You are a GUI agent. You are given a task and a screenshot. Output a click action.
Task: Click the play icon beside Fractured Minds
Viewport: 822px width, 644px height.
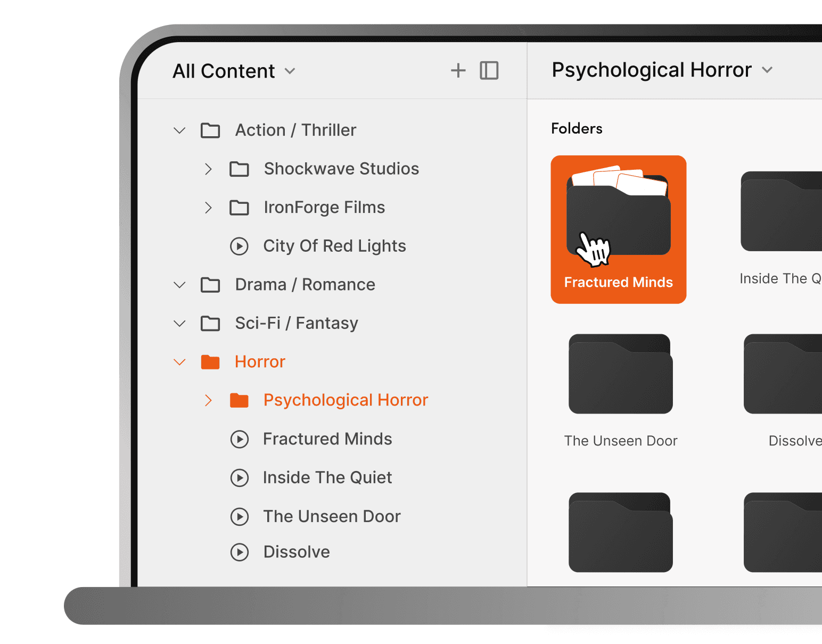click(x=240, y=439)
